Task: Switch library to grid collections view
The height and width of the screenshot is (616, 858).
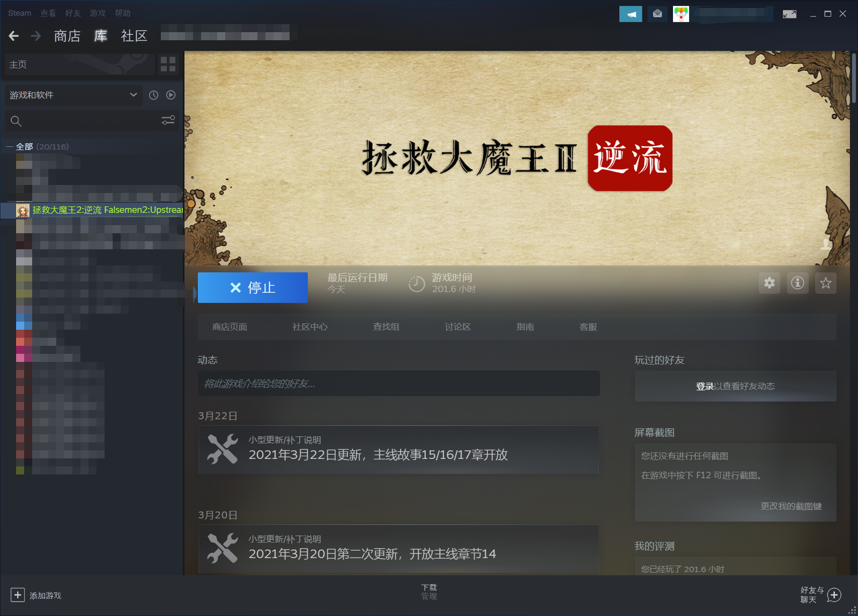Action: (x=168, y=64)
